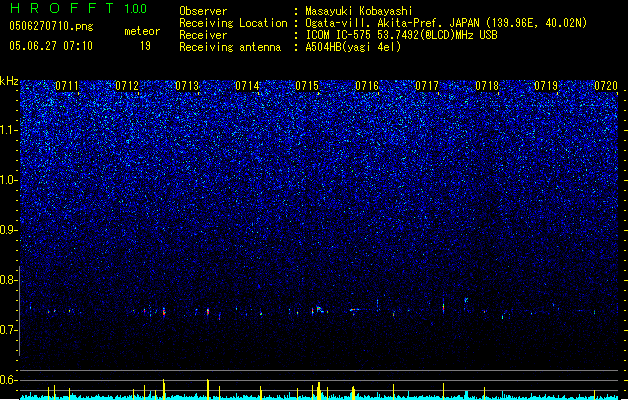The image size is (629, 400).
Task: Select the filename 0506270710.png
Action: click(x=51, y=26)
